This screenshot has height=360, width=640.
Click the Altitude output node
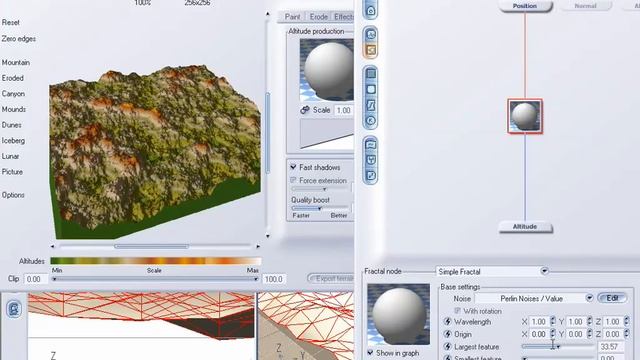(525, 227)
